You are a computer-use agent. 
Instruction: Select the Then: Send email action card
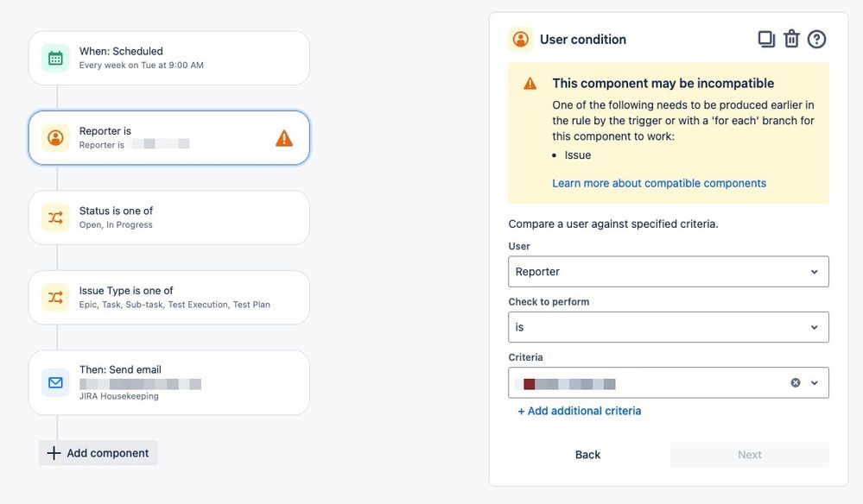pyautogui.click(x=169, y=382)
